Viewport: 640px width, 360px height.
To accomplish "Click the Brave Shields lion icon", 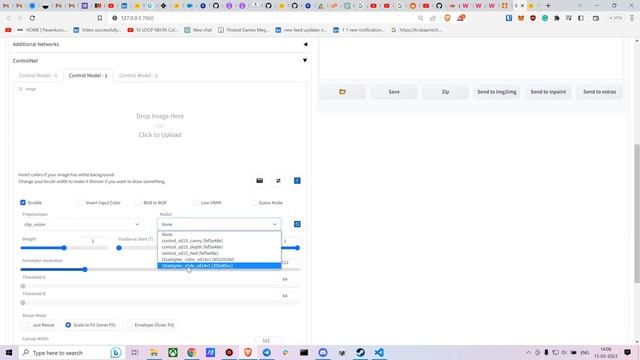I will tap(447, 18).
